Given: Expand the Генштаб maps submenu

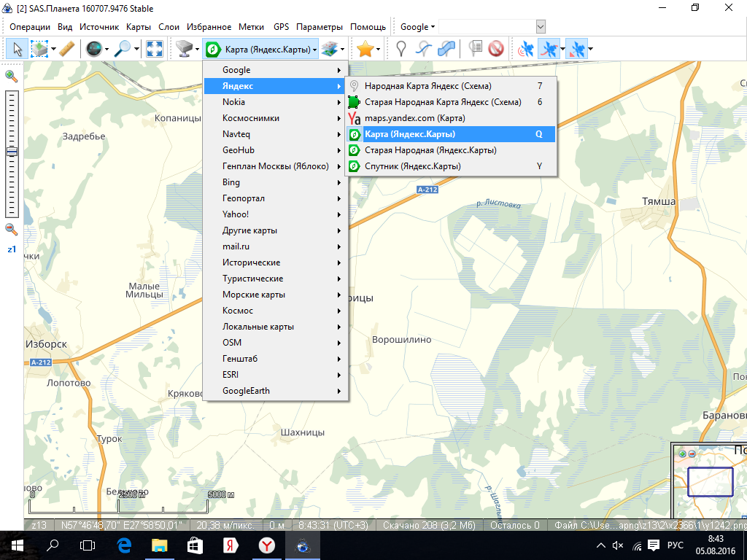Looking at the screenshot, I should tap(275, 359).
